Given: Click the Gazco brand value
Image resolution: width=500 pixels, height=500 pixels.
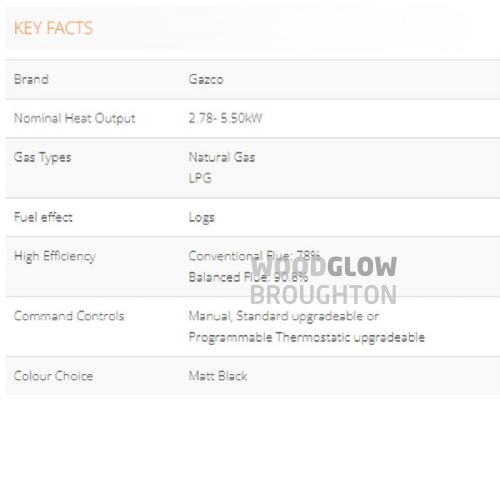Looking at the screenshot, I should click(x=206, y=79).
